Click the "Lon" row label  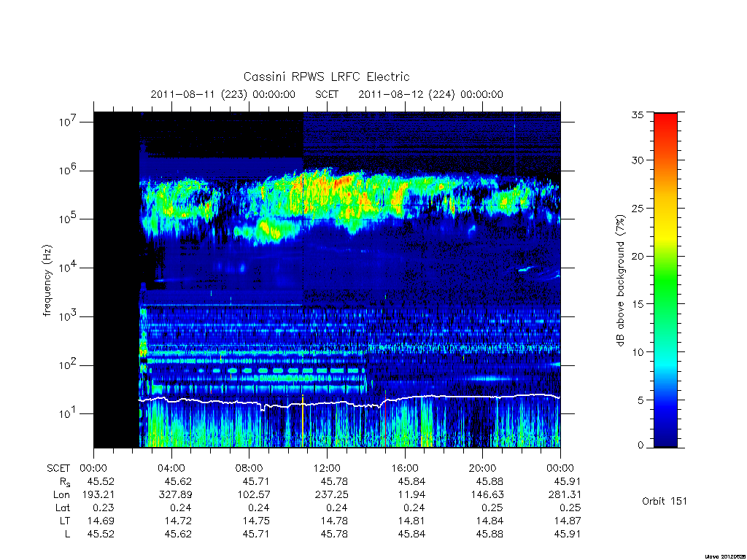61,495
